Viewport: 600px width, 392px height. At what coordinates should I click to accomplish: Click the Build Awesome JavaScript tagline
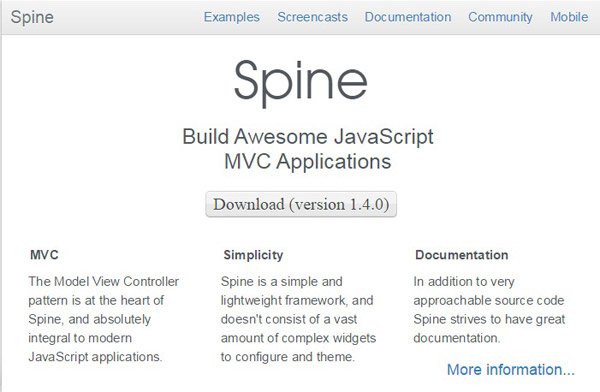tap(308, 137)
